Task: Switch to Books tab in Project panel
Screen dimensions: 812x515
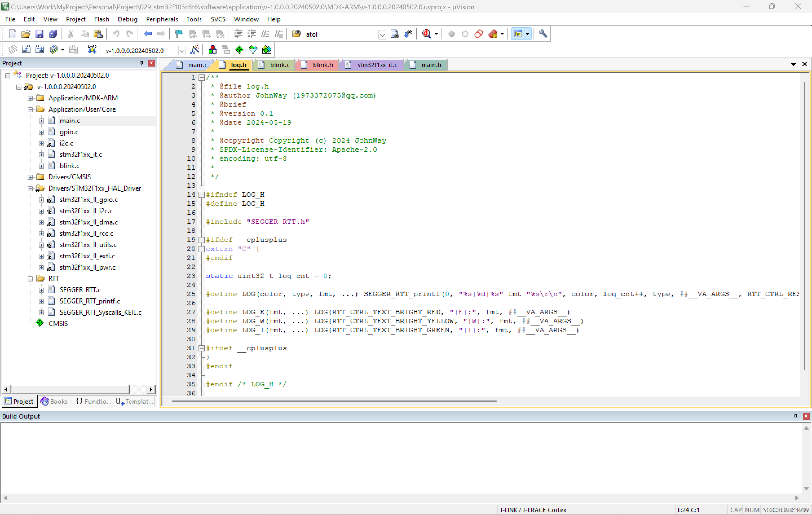Action: pyautogui.click(x=54, y=401)
